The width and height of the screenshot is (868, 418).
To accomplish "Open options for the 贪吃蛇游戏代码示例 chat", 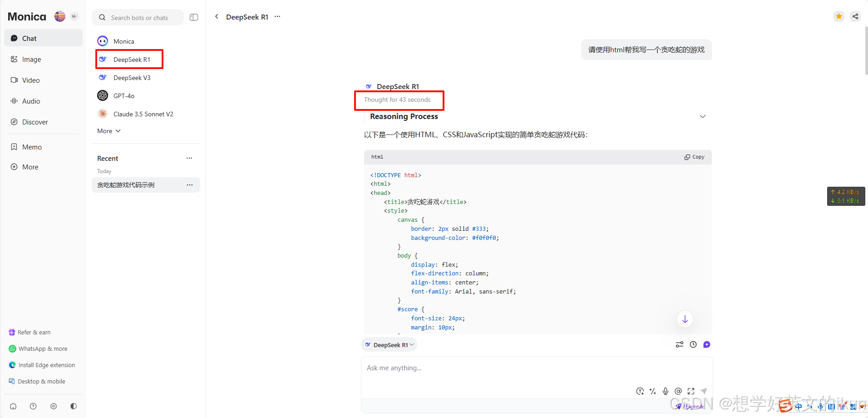I will click(x=190, y=185).
